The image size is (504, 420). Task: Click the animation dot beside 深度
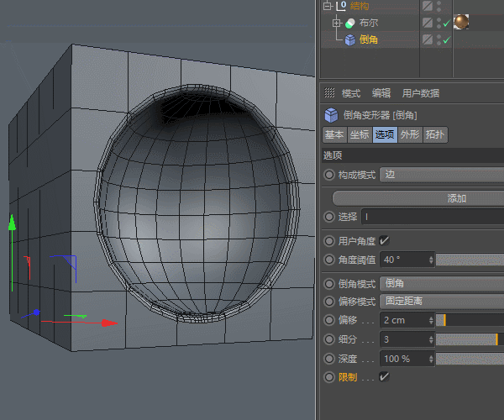pos(329,359)
